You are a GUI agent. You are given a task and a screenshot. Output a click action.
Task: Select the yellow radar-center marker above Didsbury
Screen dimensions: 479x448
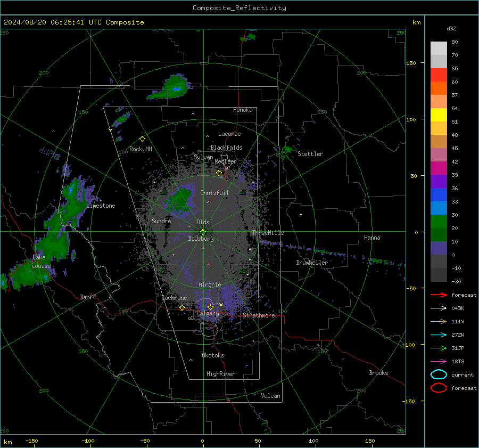coord(203,232)
